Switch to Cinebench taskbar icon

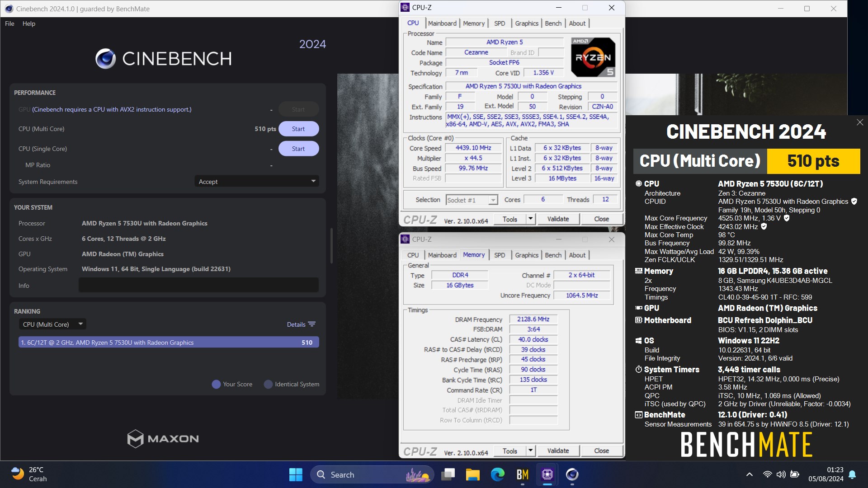tap(572, 474)
